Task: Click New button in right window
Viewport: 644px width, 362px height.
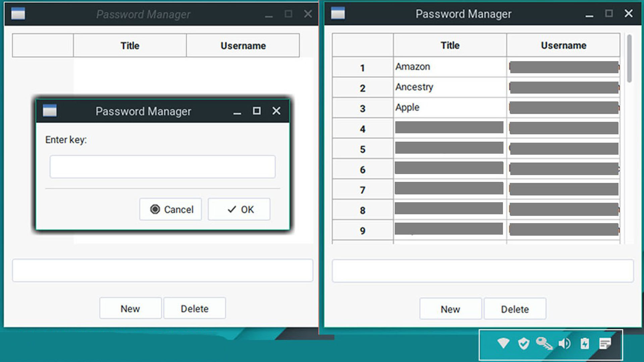Action: click(x=450, y=309)
